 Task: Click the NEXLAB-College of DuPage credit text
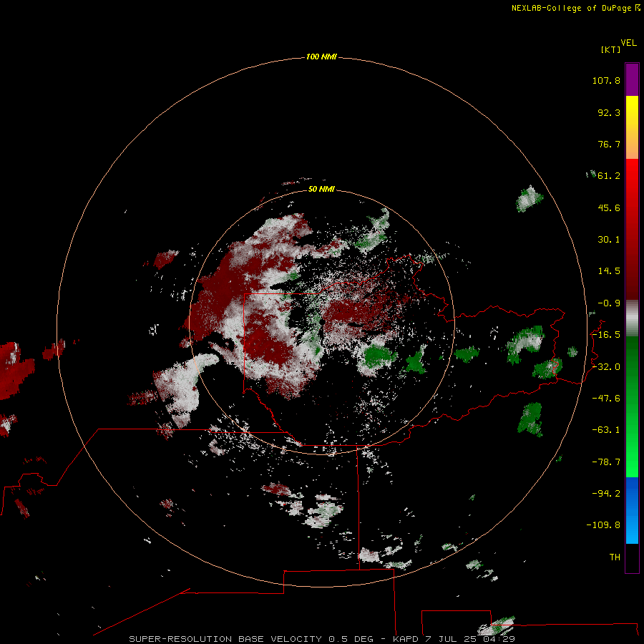click(575, 8)
